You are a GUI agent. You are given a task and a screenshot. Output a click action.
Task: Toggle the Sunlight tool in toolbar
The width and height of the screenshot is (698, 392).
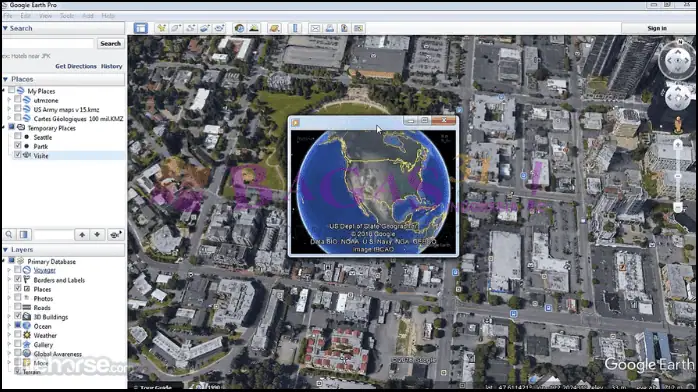[x=254, y=28]
